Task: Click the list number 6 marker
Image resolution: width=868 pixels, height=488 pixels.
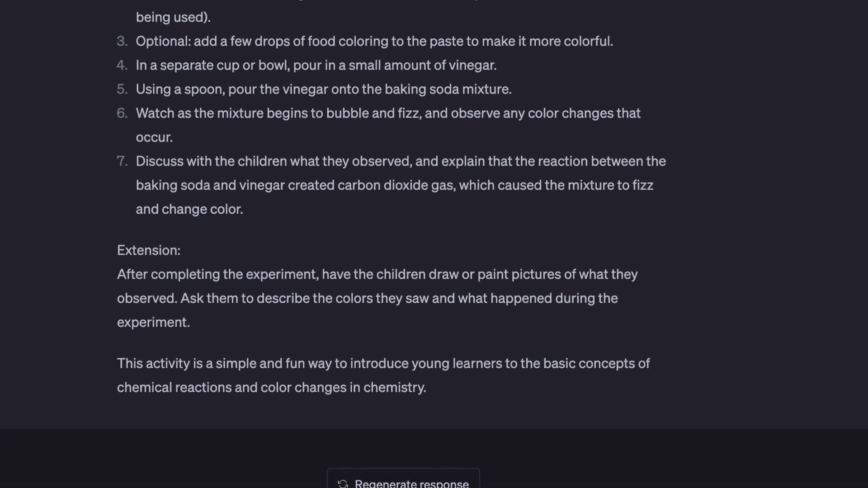Action: pyautogui.click(x=122, y=113)
